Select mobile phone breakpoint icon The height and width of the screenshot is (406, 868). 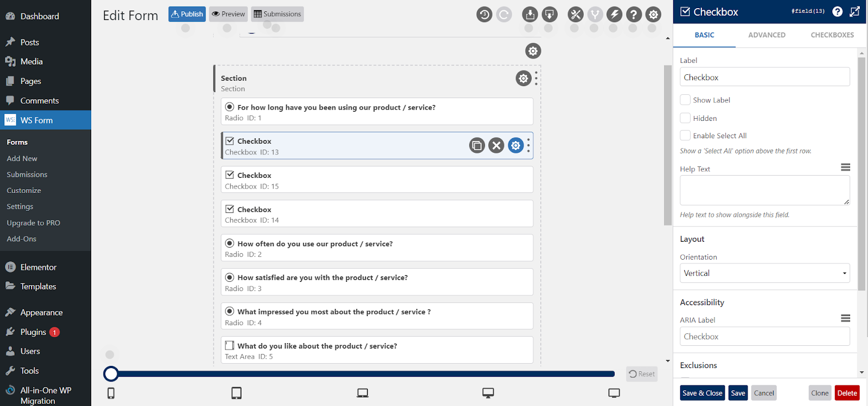(111, 393)
